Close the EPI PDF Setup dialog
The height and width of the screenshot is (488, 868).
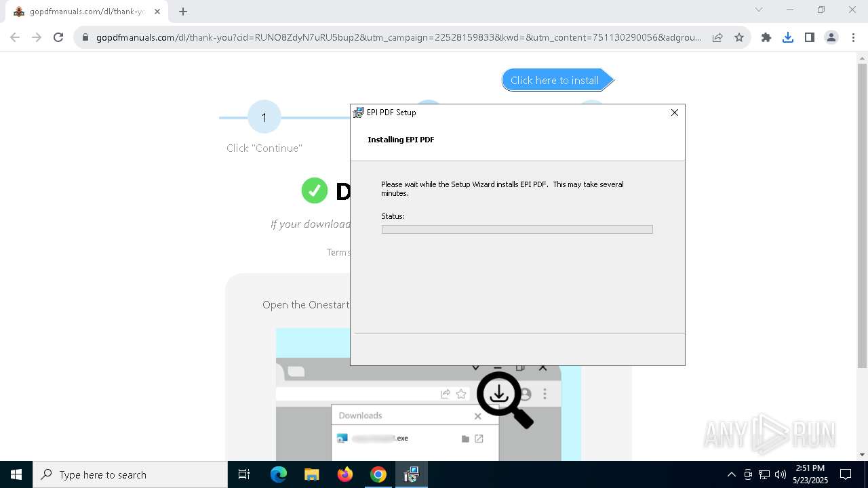pos(675,113)
